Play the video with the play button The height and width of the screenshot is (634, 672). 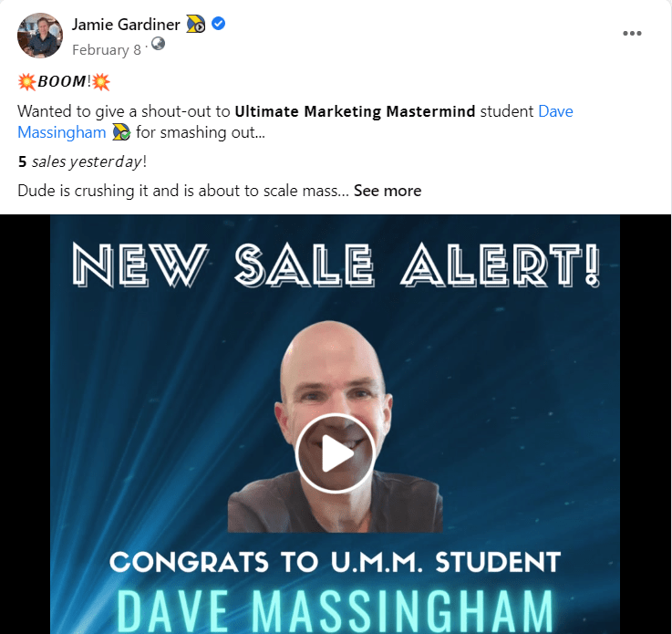[336, 453]
